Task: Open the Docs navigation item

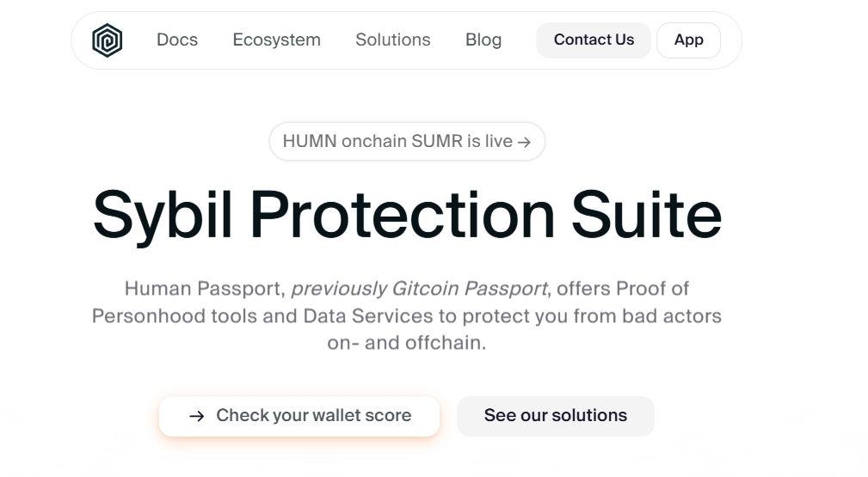Action: click(177, 40)
